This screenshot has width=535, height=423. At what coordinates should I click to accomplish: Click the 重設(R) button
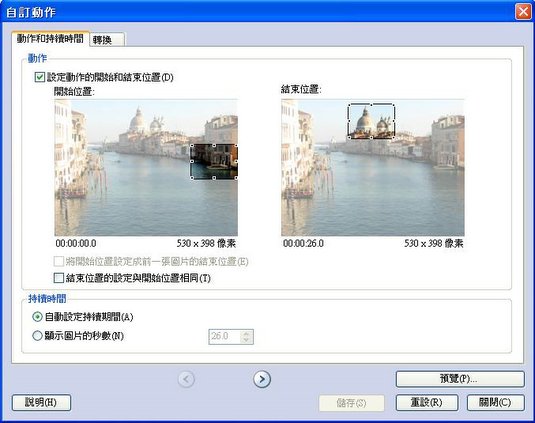(426, 403)
